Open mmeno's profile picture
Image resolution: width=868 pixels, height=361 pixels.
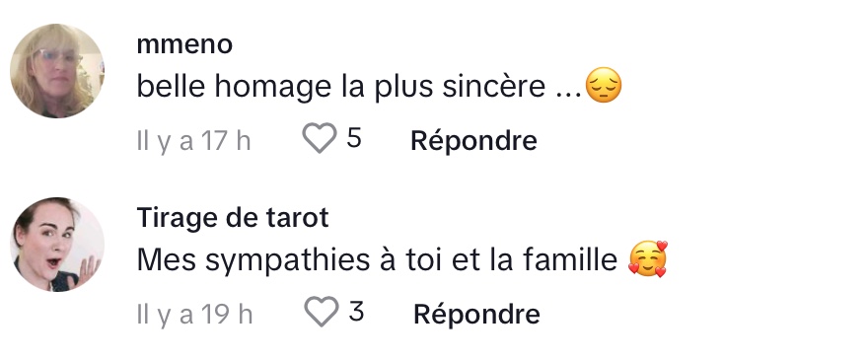pyautogui.click(x=57, y=71)
